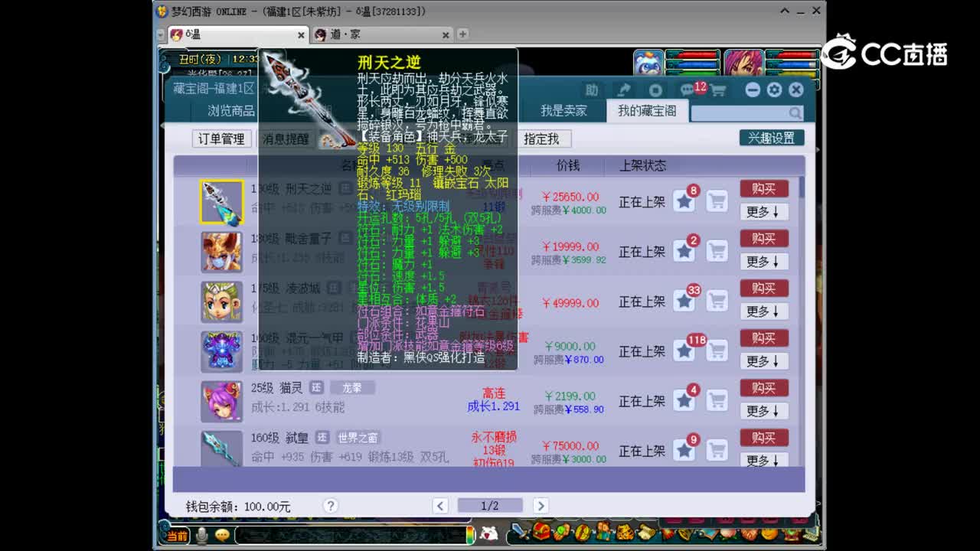The image size is (980, 551).
Task: Favorite star for 凌波城 row with 33
Action: (x=684, y=301)
